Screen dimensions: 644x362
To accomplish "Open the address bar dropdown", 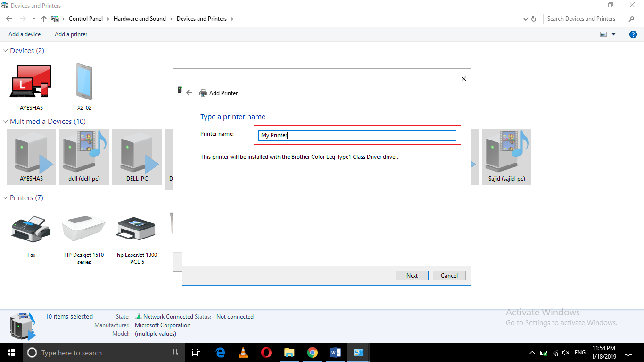I will (x=525, y=18).
